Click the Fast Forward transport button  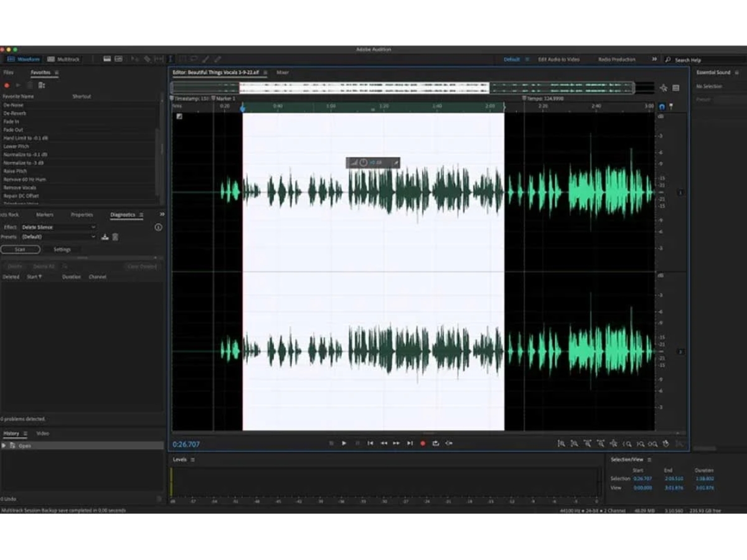pyautogui.click(x=396, y=443)
